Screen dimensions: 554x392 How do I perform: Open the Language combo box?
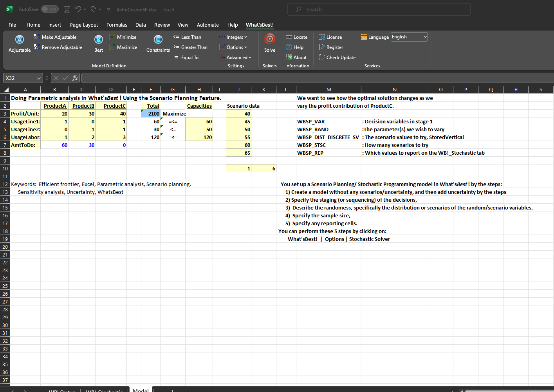click(x=409, y=37)
